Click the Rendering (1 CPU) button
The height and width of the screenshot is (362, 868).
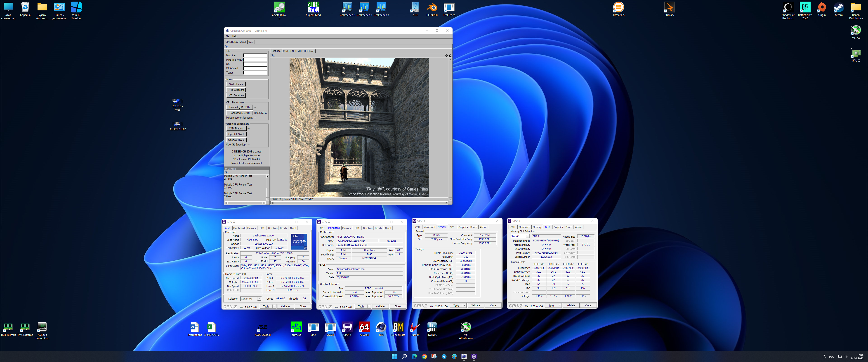click(x=239, y=107)
